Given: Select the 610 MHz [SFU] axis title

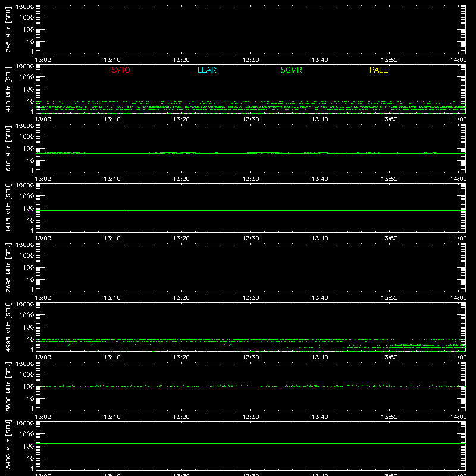Looking at the screenshot, I should 8,148.
